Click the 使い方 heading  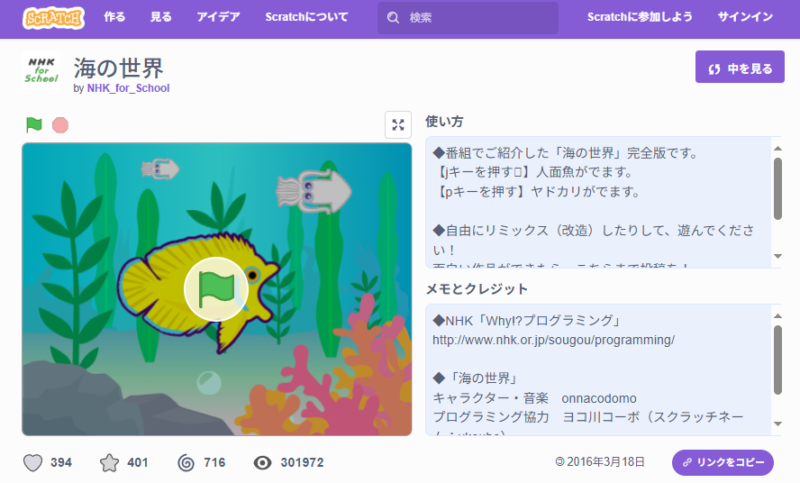444,121
